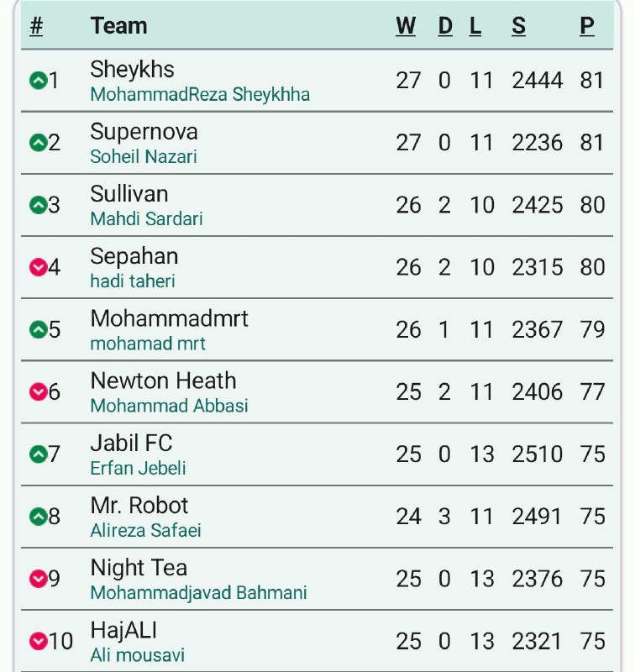The width and height of the screenshot is (635, 672).
Task: Click the # rank column header
Action: tap(36, 26)
